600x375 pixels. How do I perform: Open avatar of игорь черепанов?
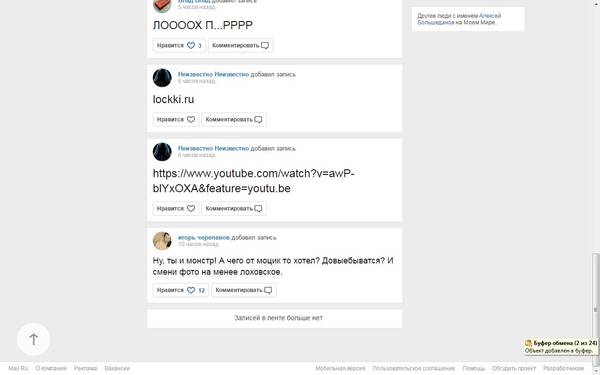[x=162, y=241]
